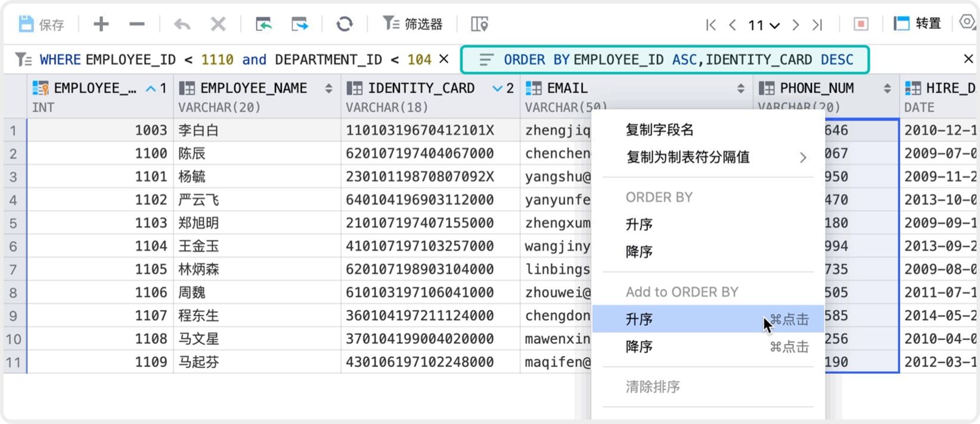This screenshot has height=424, width=980.
Task: Click email cell starting linbings
Action: [556, 270]
